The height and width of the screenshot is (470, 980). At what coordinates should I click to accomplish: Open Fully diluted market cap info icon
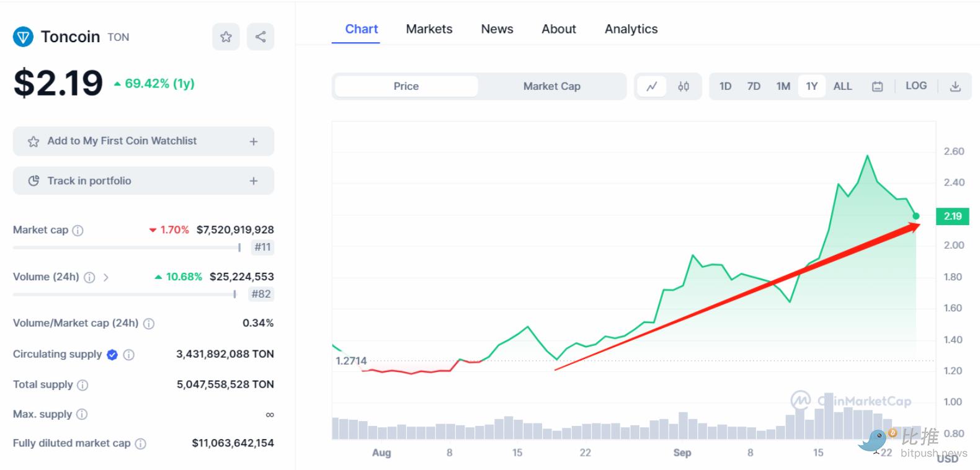141,444
